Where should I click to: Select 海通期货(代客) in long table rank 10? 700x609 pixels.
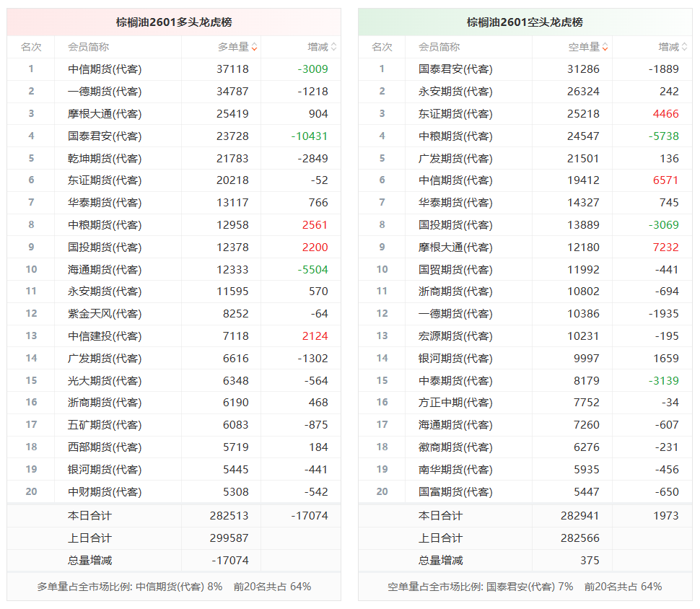105,270
